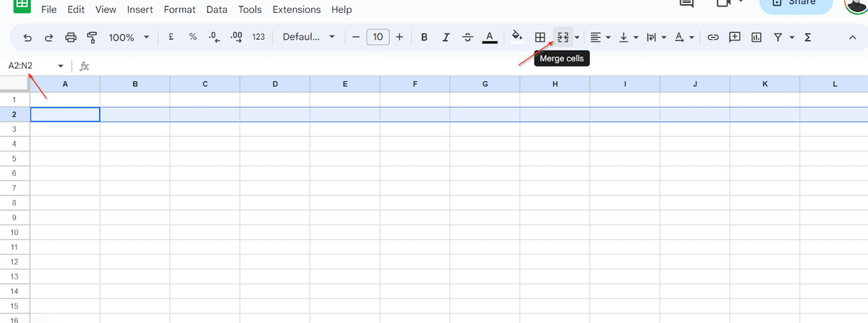
Task: Click the Insert link icon
Action: click(x=713, y=37)
